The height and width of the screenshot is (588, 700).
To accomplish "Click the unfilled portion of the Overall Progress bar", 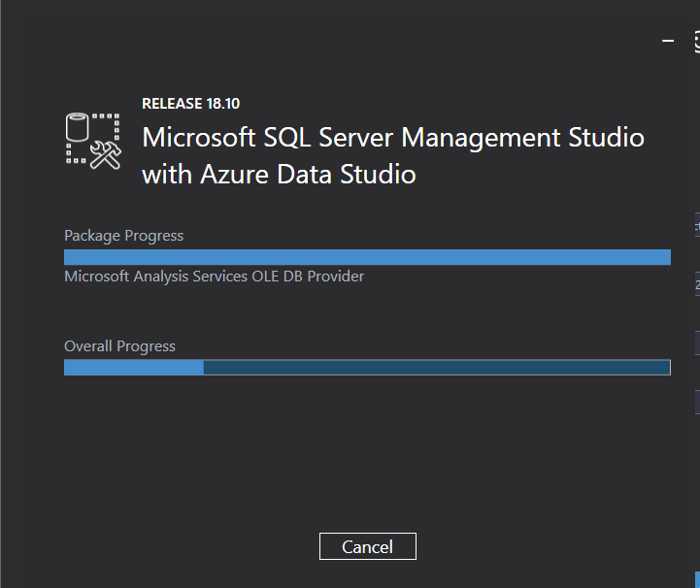I will 437,367.
